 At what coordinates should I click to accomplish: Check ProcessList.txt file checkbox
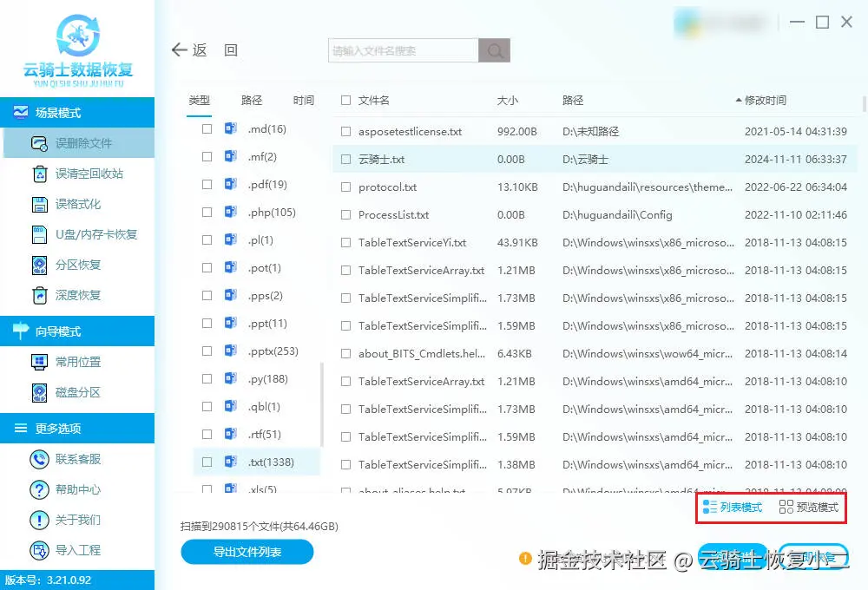pos(346,215)
